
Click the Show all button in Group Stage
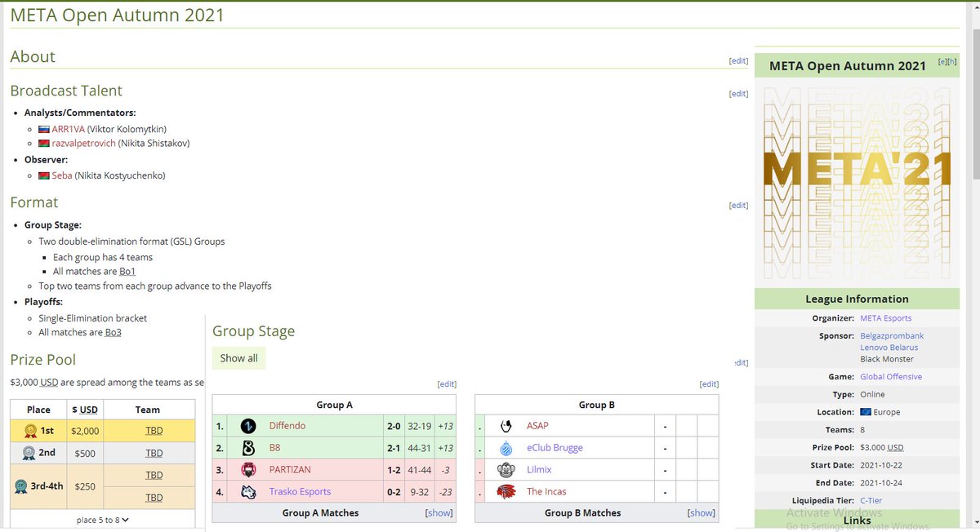click(x=238, y=358)
